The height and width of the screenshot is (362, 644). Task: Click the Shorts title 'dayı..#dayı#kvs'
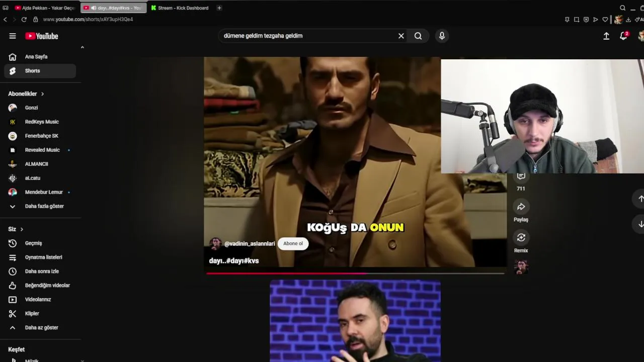[x=234, y=261]
